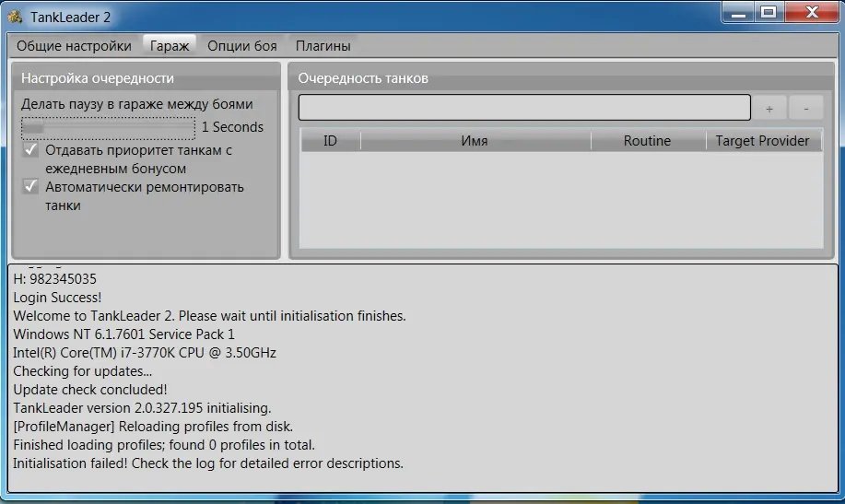Select the Гараж tab

pos(170,45)
